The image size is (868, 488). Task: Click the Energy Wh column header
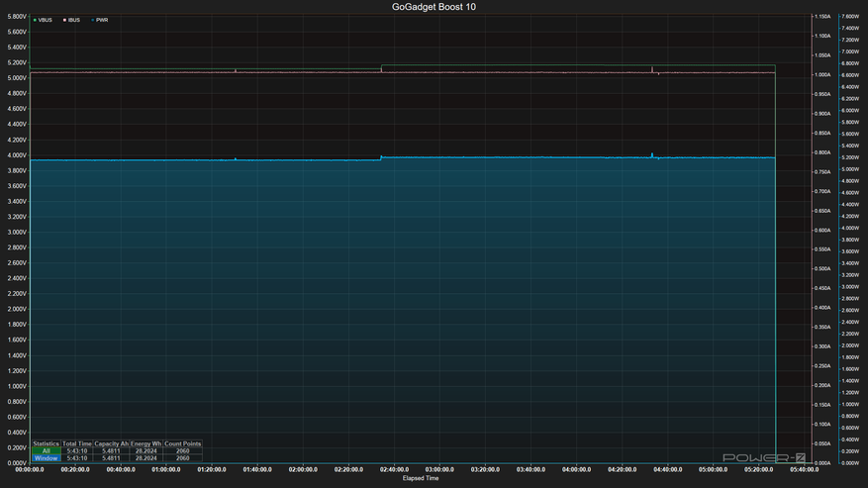pyautogui.click(x=146, y=443)
